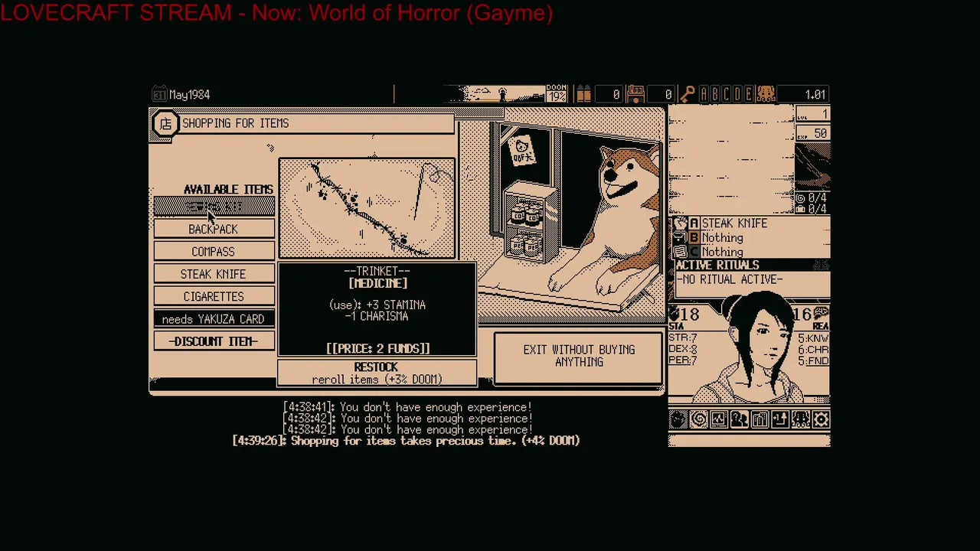Click the May1984 date label
980x551 pixels.
[189, 95]
